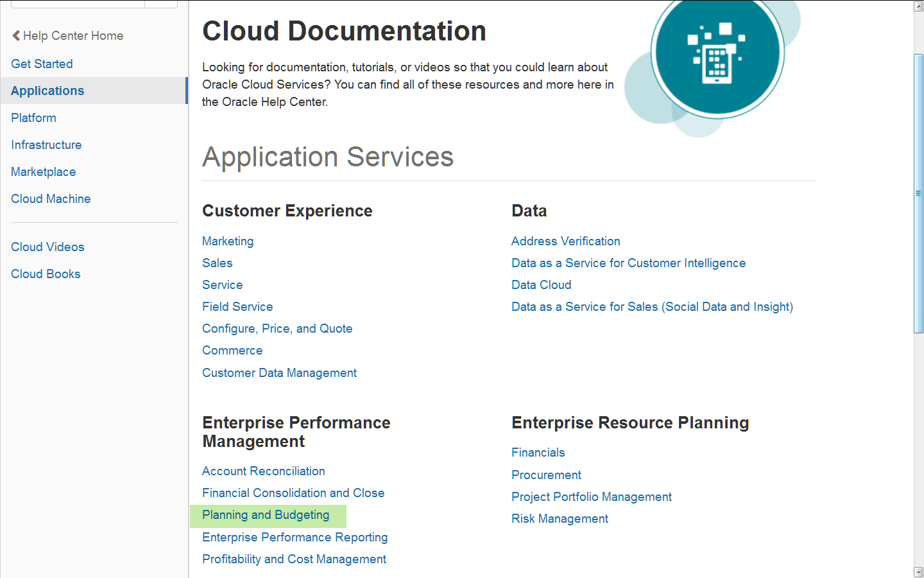Open Project Portfolio Management link
The height and width of the screenshot is (578, 924).
tap(592, 496)
